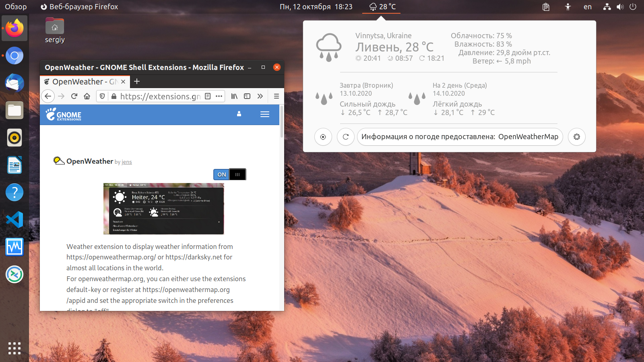
Task: Close the OpenWeather tab
Action: point(123,82)
